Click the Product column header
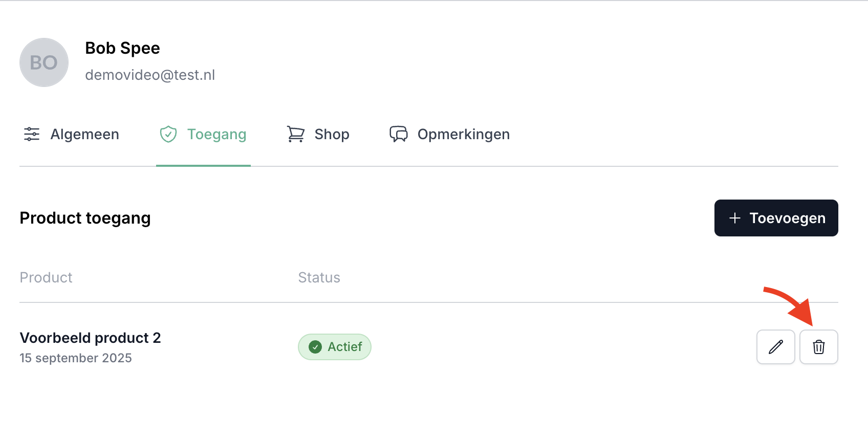This screenshot has width=868, height=438. [x=46, y=277]
